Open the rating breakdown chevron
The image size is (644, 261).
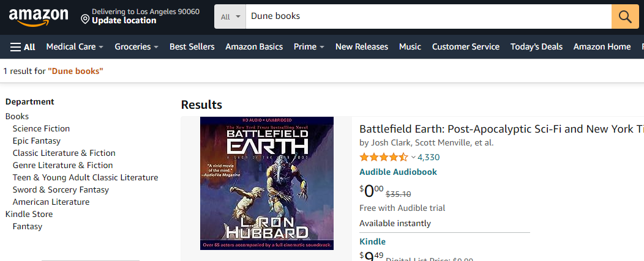click(413, 157)
